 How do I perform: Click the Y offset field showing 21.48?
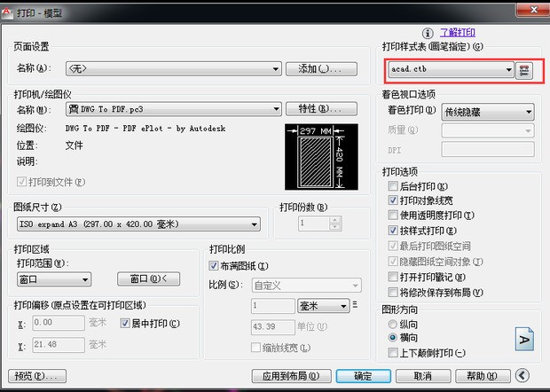click(x=59, y=345)
